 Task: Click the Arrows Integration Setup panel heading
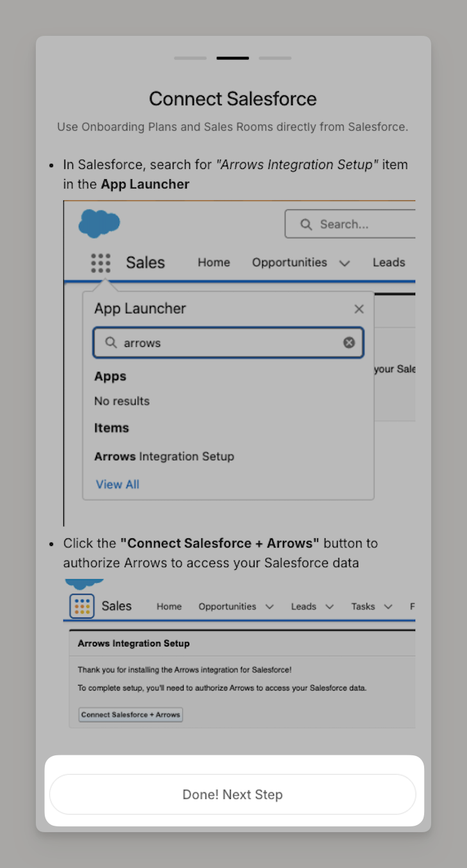tap(134, 643)
